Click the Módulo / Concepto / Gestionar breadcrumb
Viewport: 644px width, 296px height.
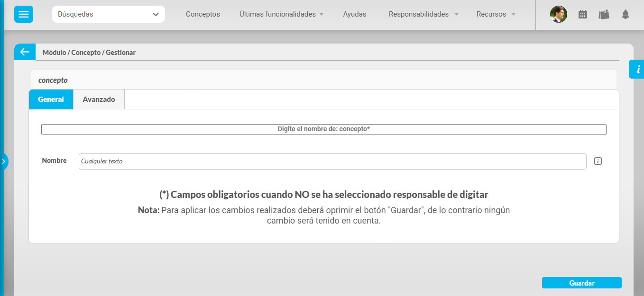coord(89,53)
